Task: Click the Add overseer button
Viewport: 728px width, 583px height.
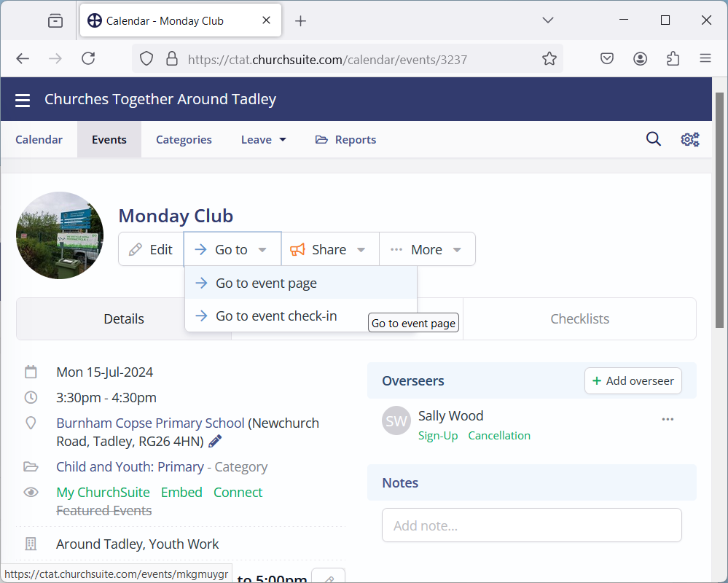Action: point(633,380)
